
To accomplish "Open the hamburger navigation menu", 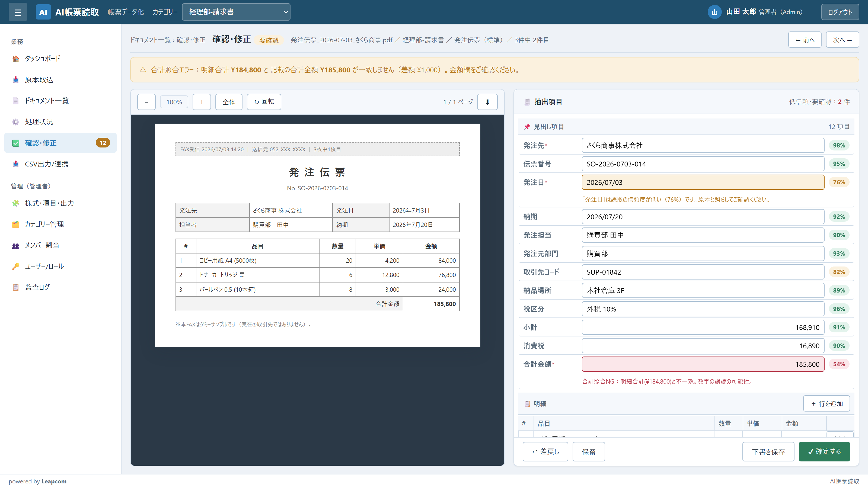I will point(18,12).
